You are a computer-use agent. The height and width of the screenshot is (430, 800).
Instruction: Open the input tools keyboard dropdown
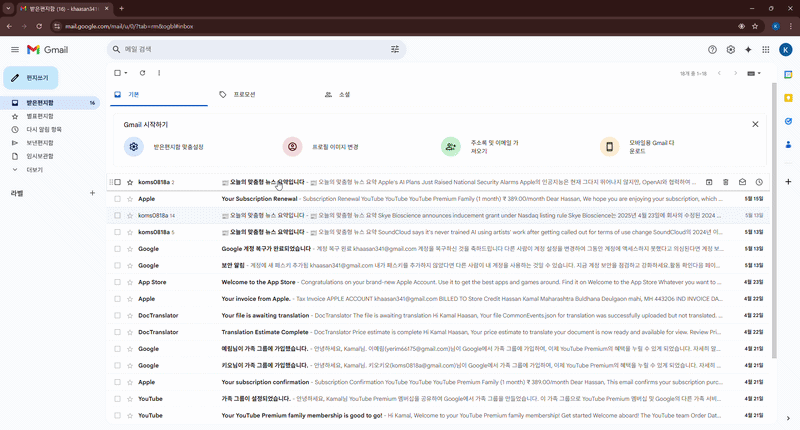pyautogui.click(x=754, y=73)
